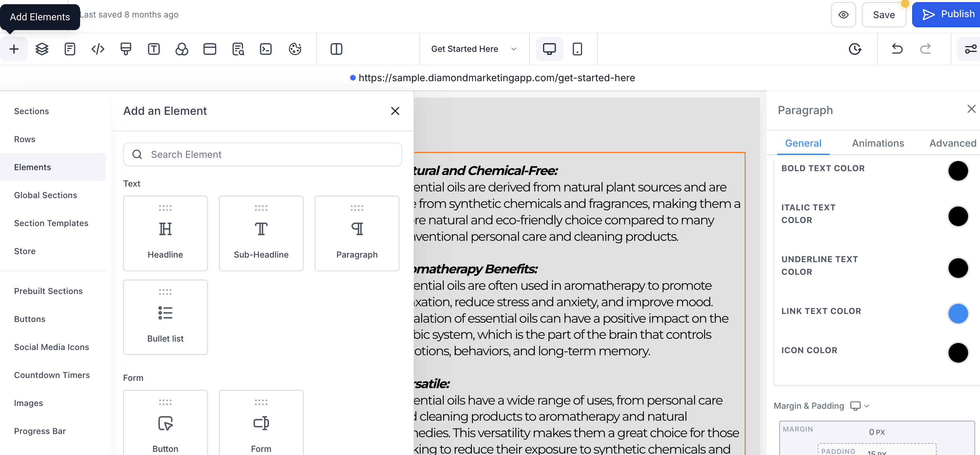
Task: Open Social Media Icons category
Action: click(x=52, y=347)
